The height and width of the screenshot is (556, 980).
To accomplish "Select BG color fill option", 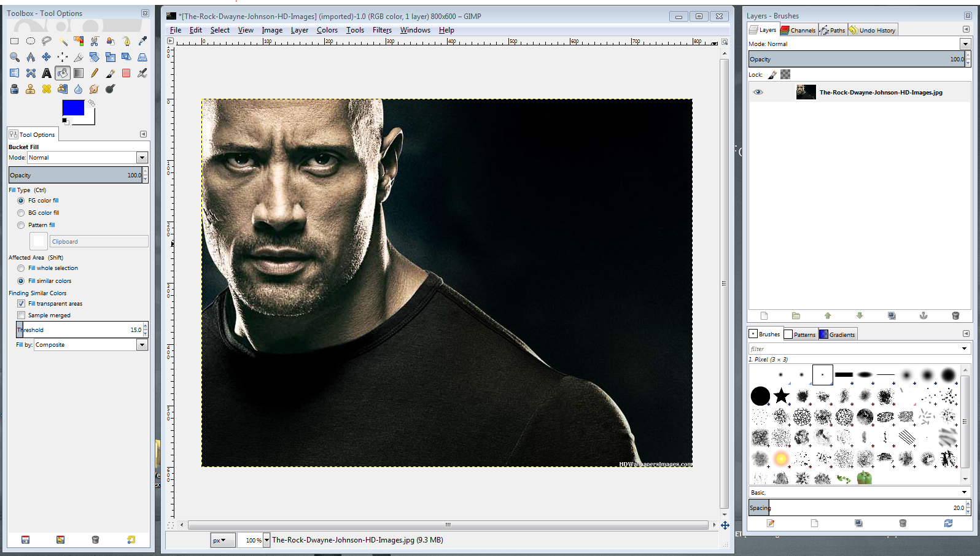I will tap(39, 213).
